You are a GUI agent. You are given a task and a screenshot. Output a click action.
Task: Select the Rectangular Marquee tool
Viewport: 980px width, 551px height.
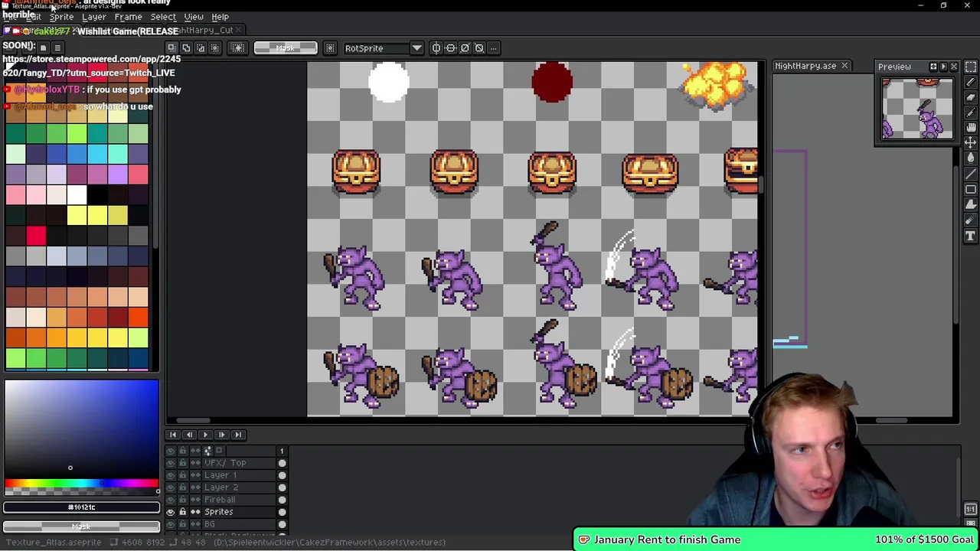(971, 67)
